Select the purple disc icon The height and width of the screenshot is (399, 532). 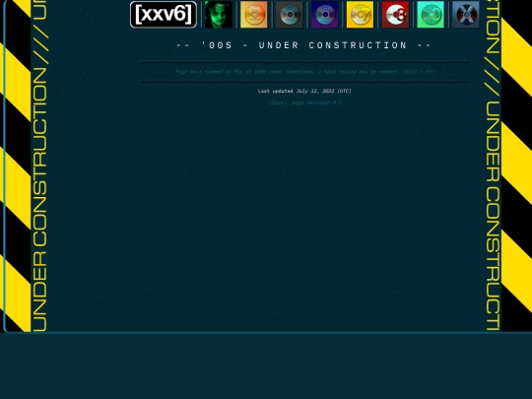point(325,14)
